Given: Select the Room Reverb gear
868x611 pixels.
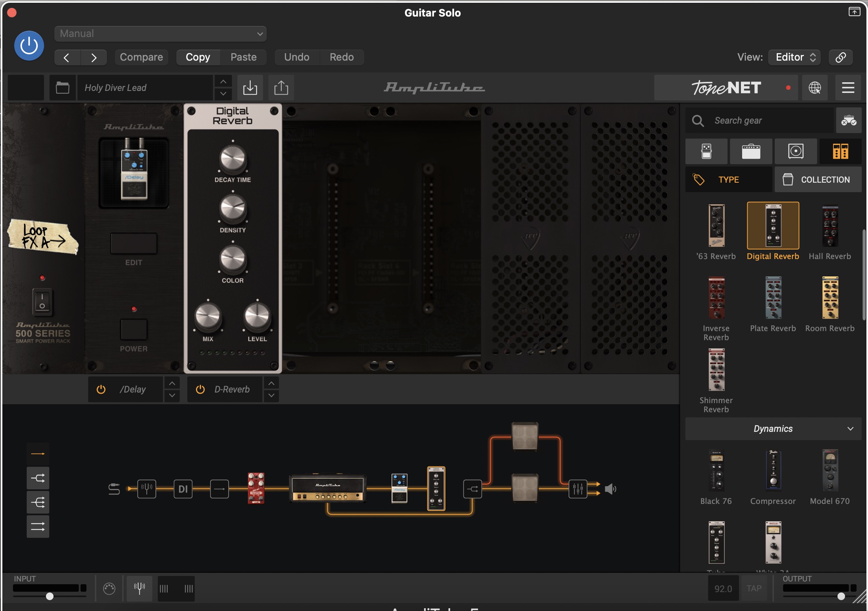Looking at the screenshot, I should coord(830,304).
